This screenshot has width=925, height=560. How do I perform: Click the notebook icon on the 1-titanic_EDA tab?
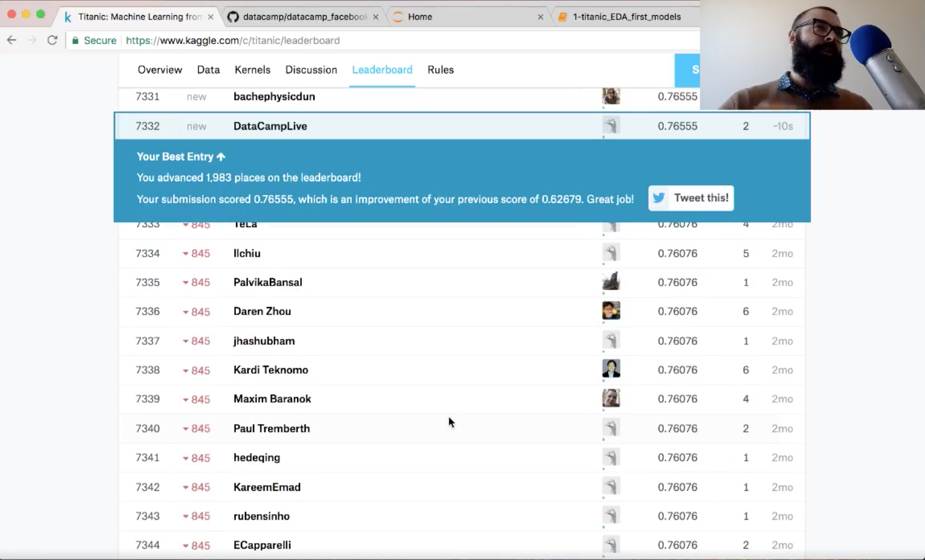562,17
